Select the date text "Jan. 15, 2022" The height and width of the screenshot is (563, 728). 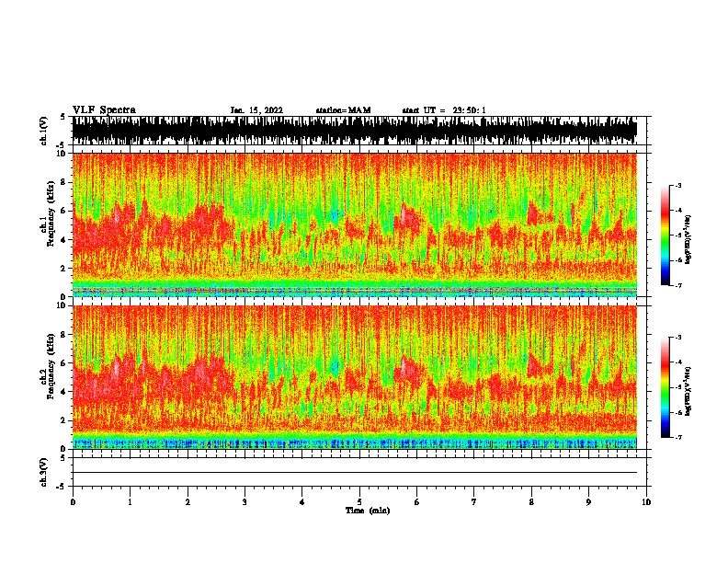pyautogui.click(x=256, y=110)
